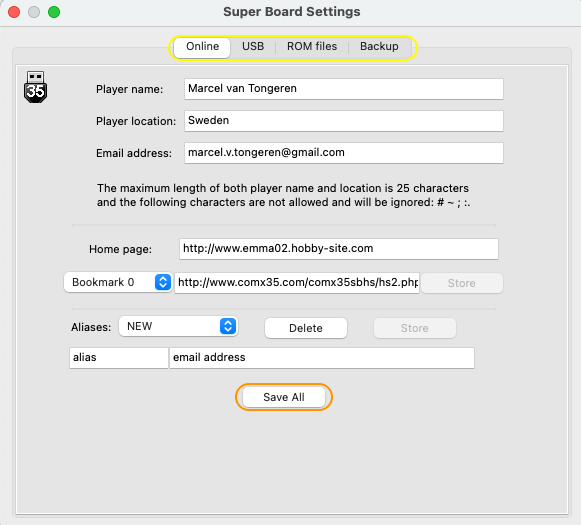Click the Save All button
The image size is (581, 525).
point(284,397)
